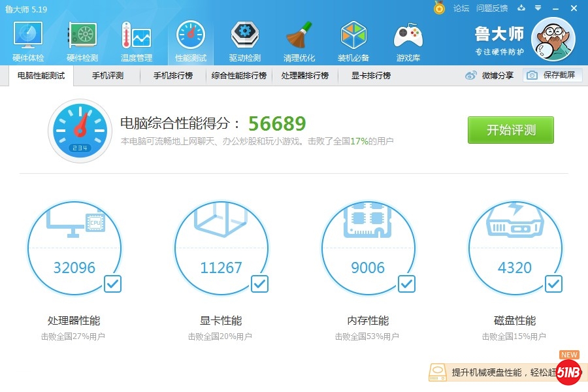Click the 鲁大师 mascot avatar
Image resolution: width=588 pixels, height=392 pixels.
(553, 39)
